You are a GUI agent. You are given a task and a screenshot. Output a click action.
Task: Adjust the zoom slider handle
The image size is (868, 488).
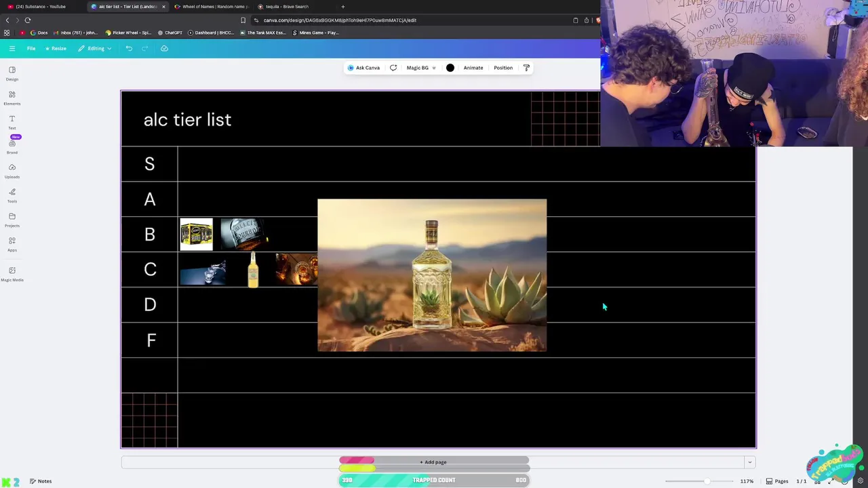pos(707,481)
